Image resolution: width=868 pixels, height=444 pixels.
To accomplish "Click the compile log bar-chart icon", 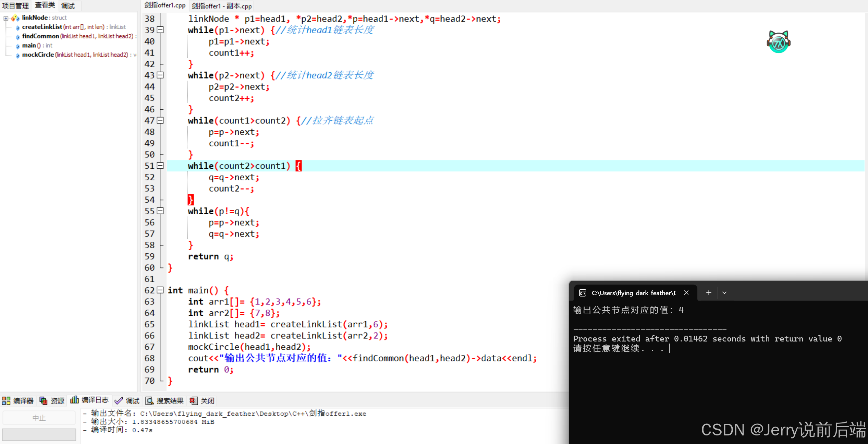I will pos(74,400).
